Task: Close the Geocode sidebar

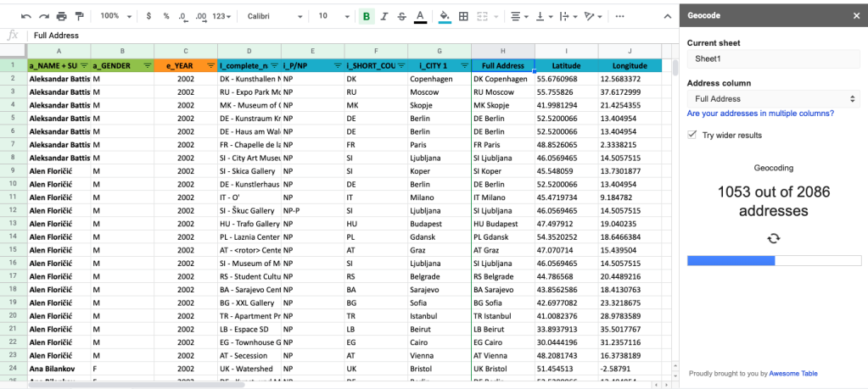Action: (856, 15)
